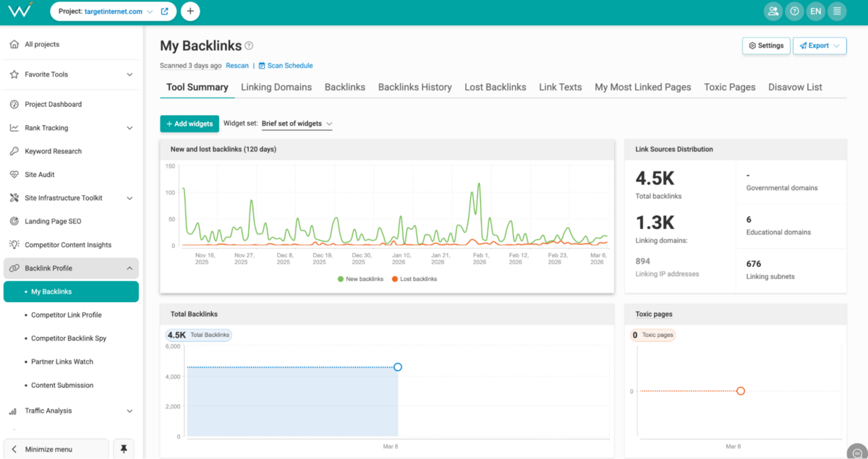Screen dimensions: 868x459
Task: Click the plus add project button
Action: [x=190, y=12]
